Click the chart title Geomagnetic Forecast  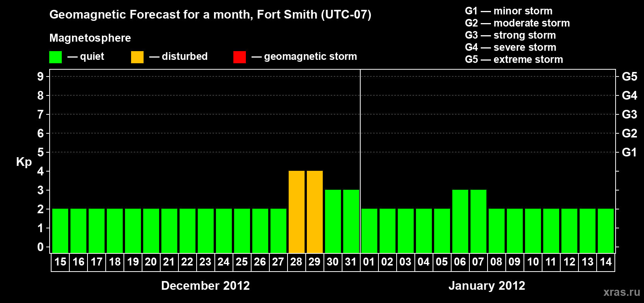coord(210,15)
